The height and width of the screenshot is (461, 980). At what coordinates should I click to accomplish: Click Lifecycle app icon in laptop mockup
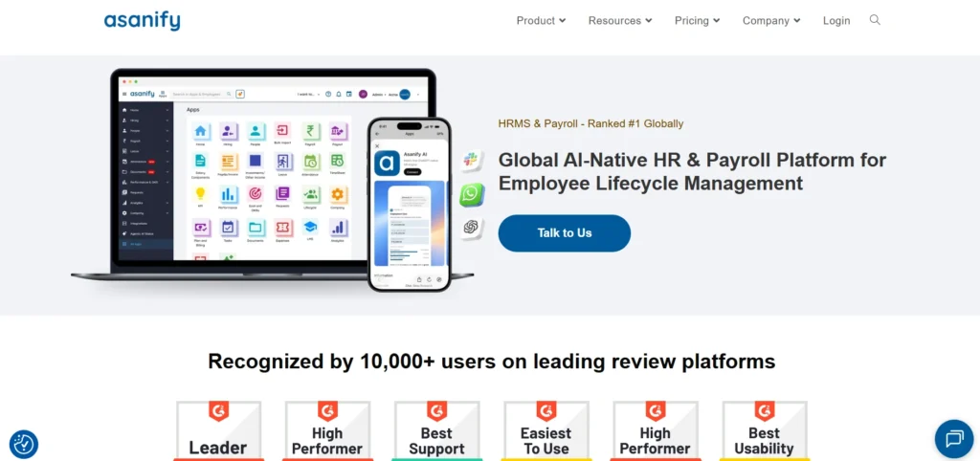pyautogui.click(x=310, y=194)
